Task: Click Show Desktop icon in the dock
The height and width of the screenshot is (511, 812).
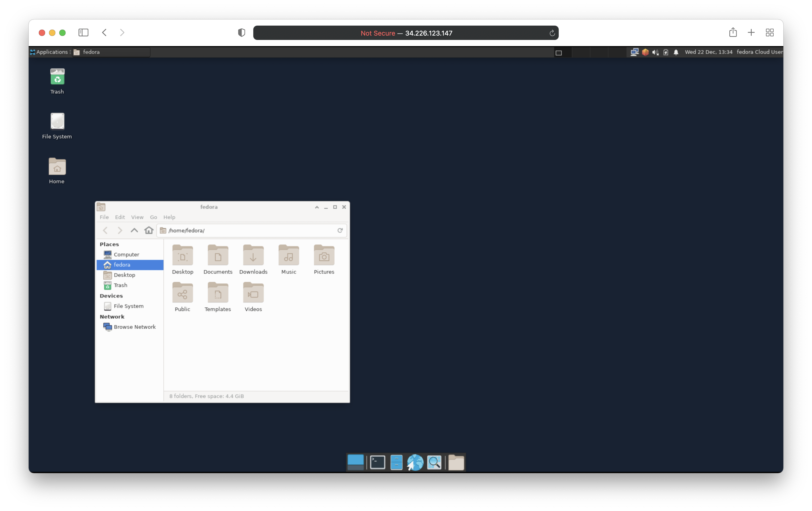Action: point(355,462)
